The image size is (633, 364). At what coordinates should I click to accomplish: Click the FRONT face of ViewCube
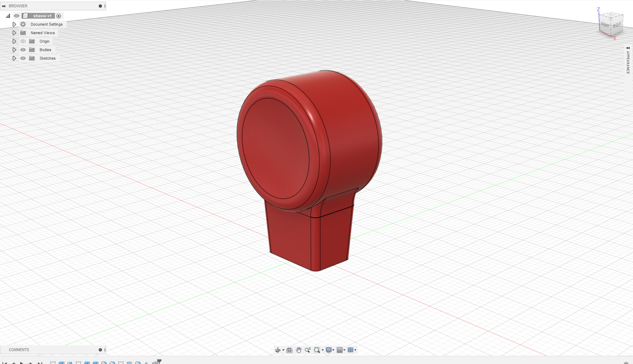(605, 25)
